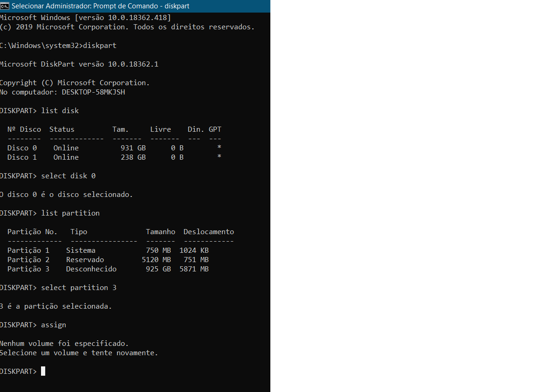Click the 'Partição 2' row label
The image size is (537, 392).
[28, 260]
